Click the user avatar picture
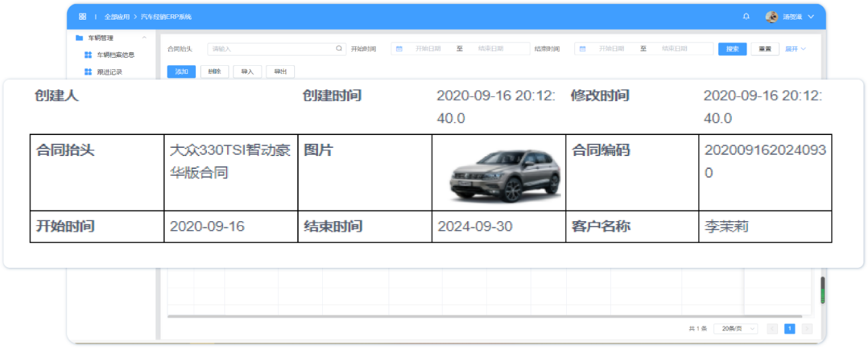 coord(772,16)
